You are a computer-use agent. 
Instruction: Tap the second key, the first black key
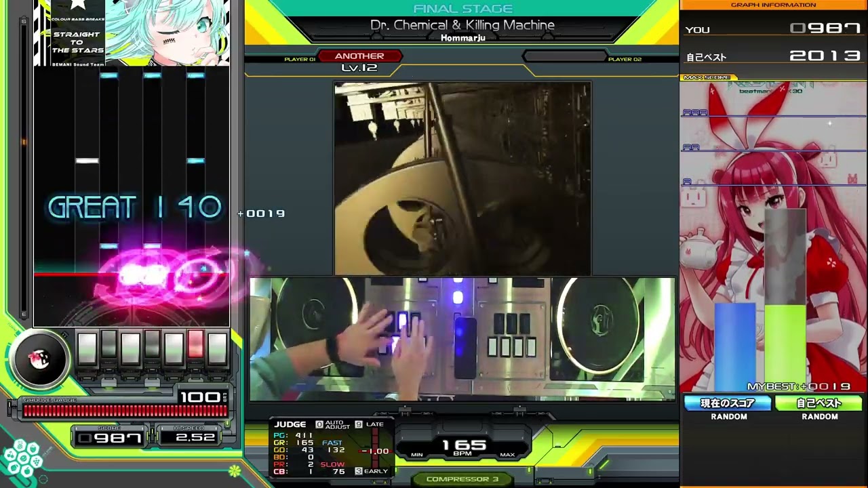[108, 344]
